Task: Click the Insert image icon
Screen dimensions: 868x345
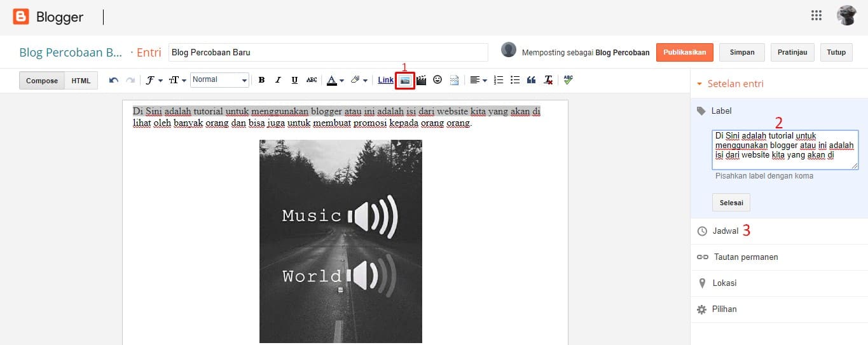Action: (x=404, y=80)
